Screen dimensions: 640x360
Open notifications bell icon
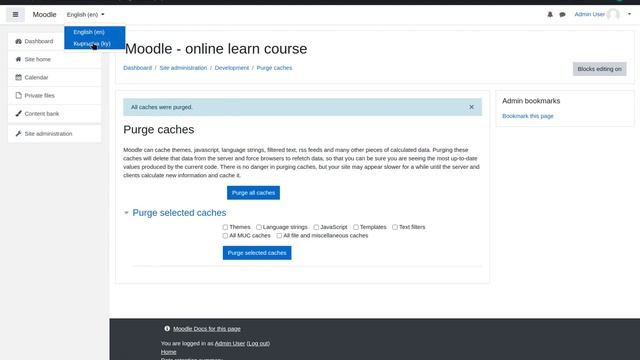tap(550, 14)
